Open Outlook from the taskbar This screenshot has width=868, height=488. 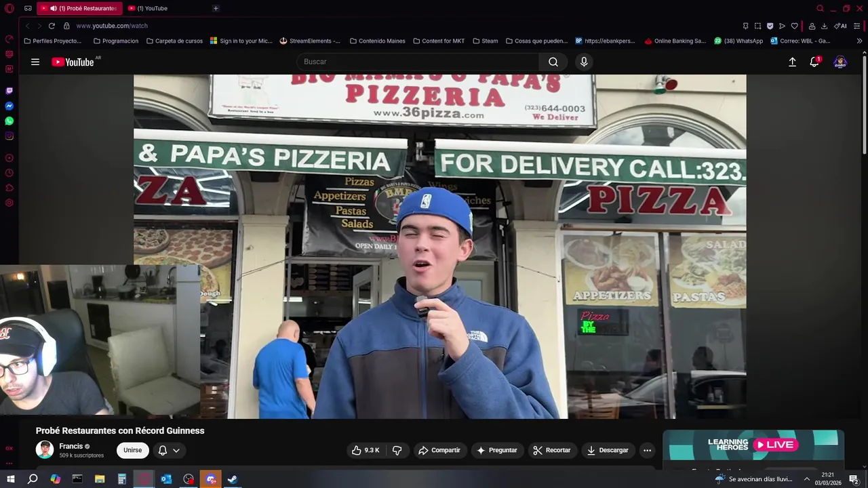(x=166, y=479)
